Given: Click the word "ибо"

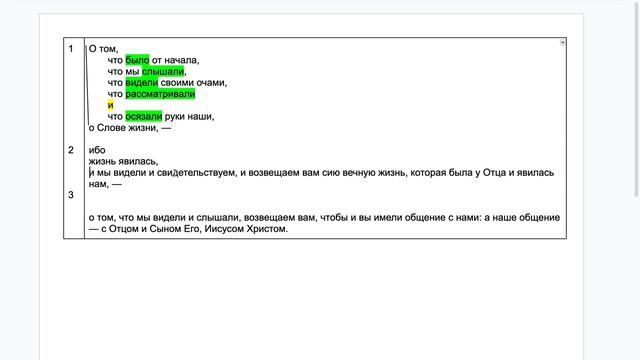Looking at the screenshot, I should (x=97, y=150).
